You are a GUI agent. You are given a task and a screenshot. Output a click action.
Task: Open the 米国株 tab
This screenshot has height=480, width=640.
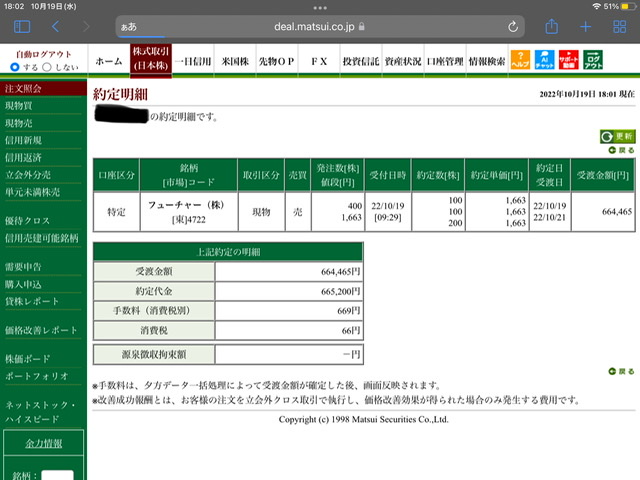[x=235, y=61]
